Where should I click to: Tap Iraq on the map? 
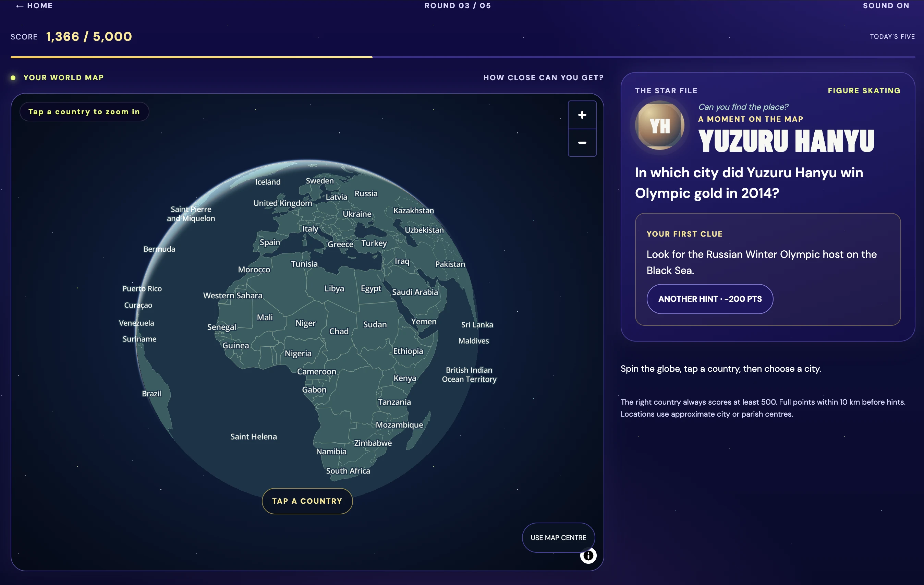coord(402,261)
